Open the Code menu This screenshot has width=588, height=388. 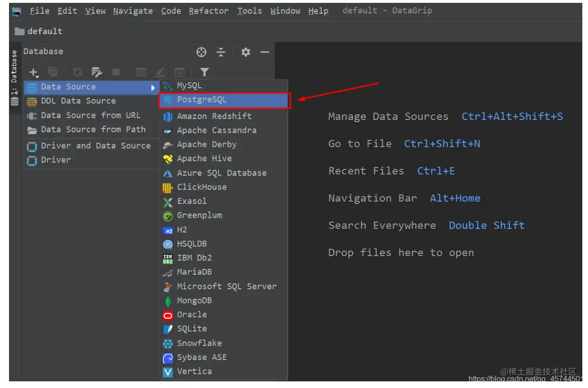(171, 11)
